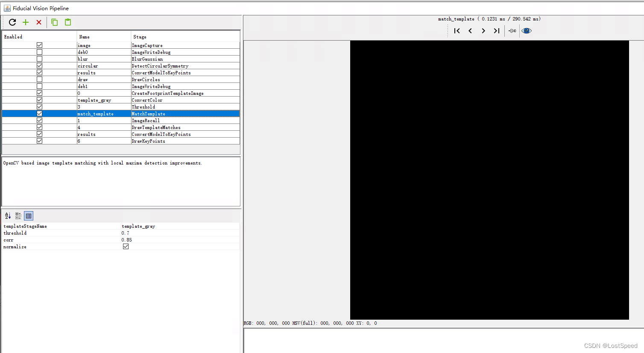Jump to the last stage result
Screen dimensions: 644x353
[x=497, y=31]
